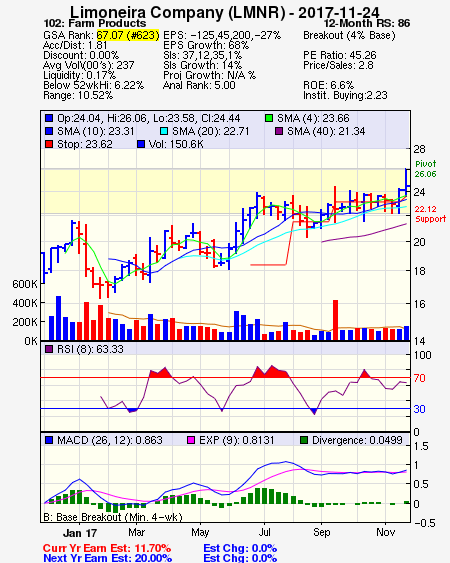Click the blue Vol legend swatch
450x563 pixels.
141,144
